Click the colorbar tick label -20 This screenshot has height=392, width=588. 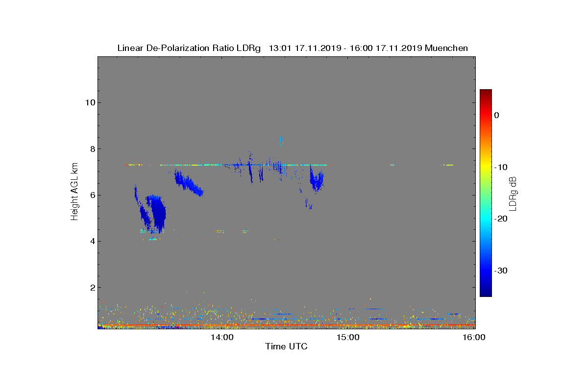(500, 219)
